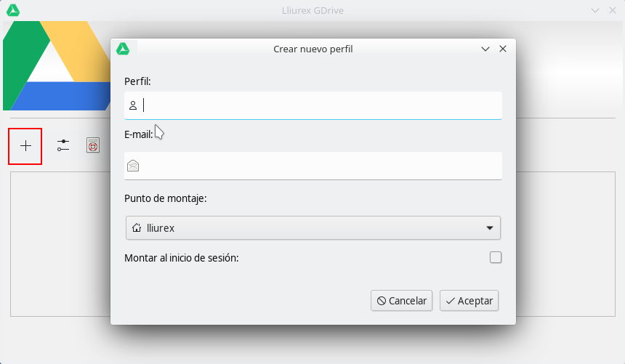The width and height of the screenshot is (625, 364).
Task: Click Drive icon in Lliurex GDrive title bar
Action: (12, 10)
